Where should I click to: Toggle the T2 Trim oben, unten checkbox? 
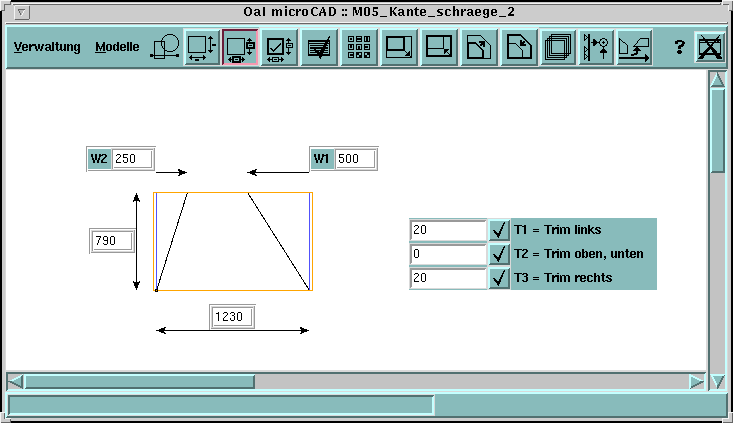[499, 254]
